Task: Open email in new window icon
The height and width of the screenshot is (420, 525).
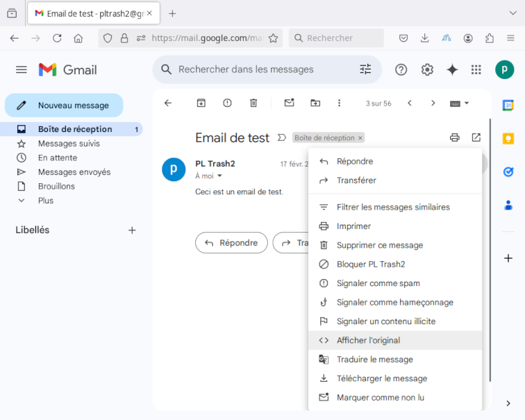Action: [x=476, y=137]
